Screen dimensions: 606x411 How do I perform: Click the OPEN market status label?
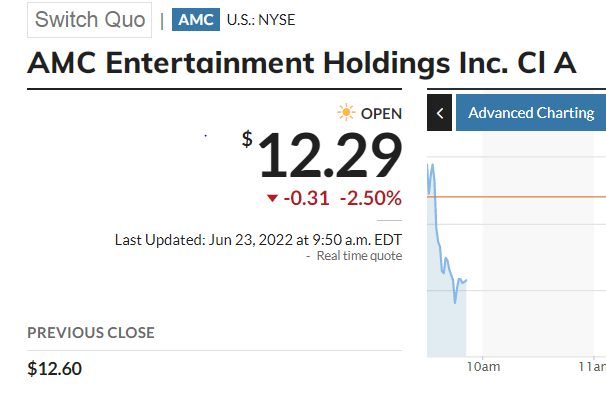[381, 114]
